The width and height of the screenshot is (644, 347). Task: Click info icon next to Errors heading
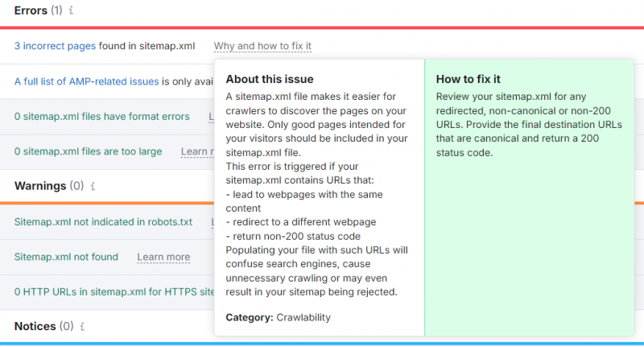71,10
